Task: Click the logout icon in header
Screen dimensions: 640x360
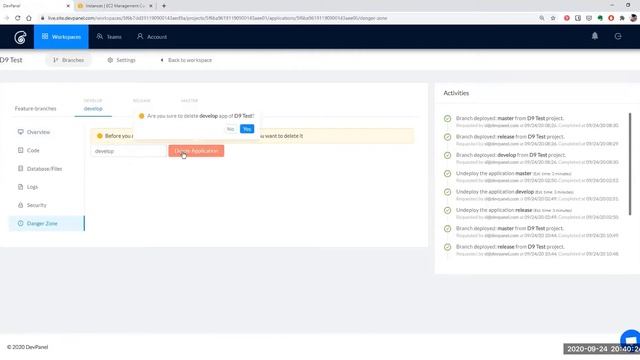Action: [618, 36]
